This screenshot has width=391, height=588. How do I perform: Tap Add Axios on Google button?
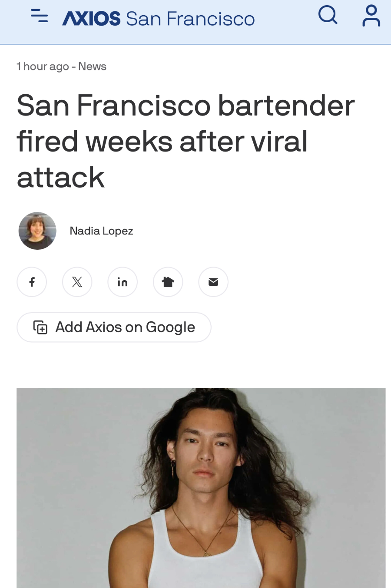(x=114, y=327)
